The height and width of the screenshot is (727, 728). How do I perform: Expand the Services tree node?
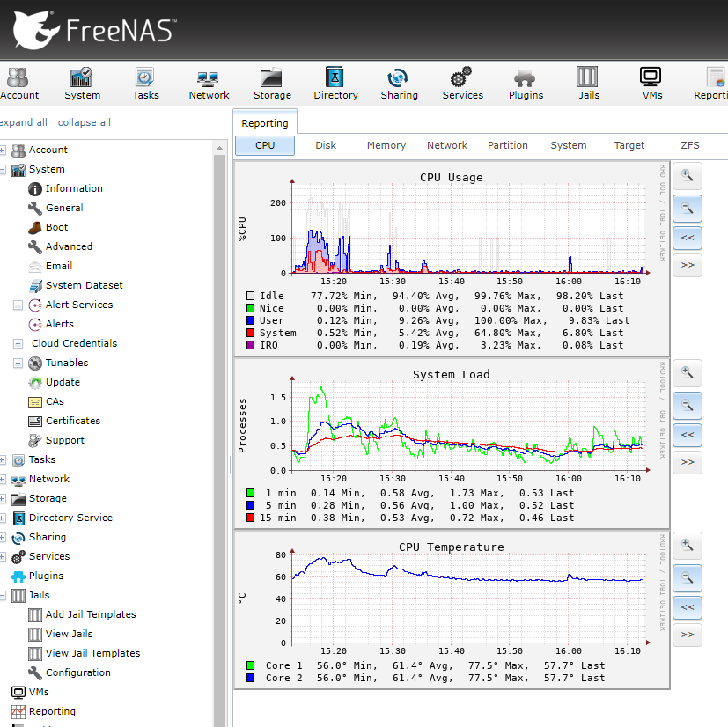(3, 556)
